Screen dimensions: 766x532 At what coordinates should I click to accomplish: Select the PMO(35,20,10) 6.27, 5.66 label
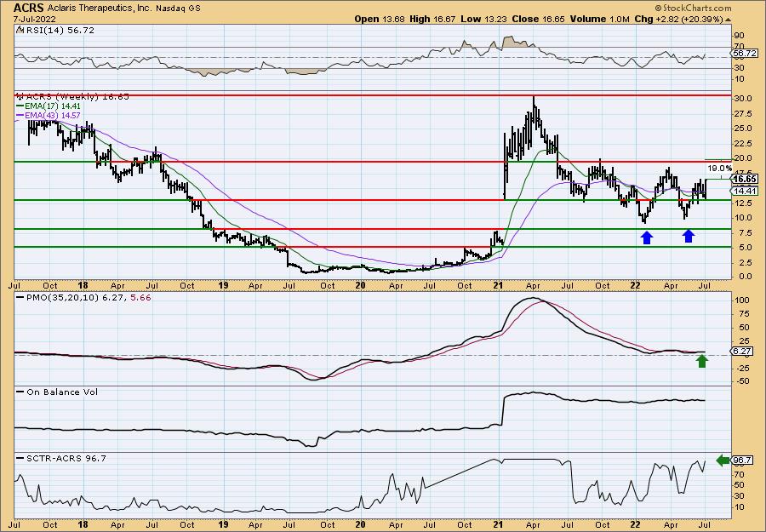(89, 297)
